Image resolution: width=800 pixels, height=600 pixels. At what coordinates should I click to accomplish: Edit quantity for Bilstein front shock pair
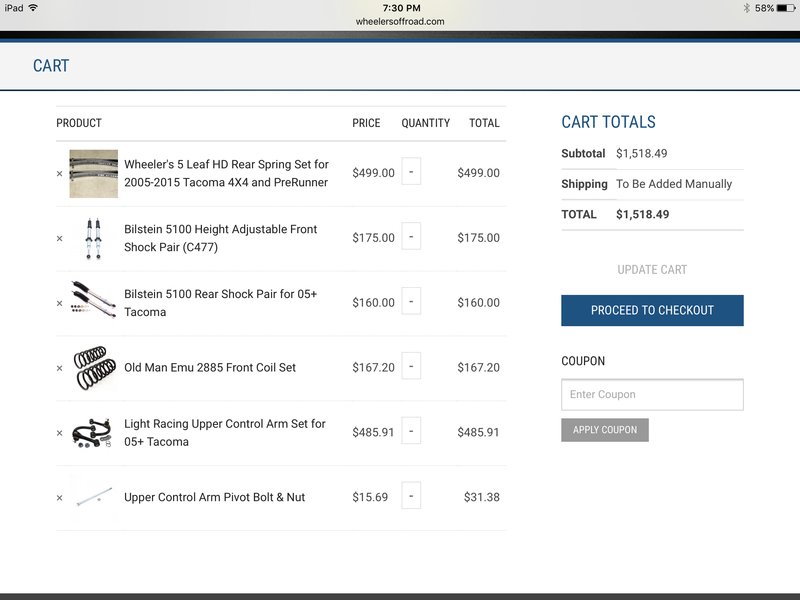411,236
